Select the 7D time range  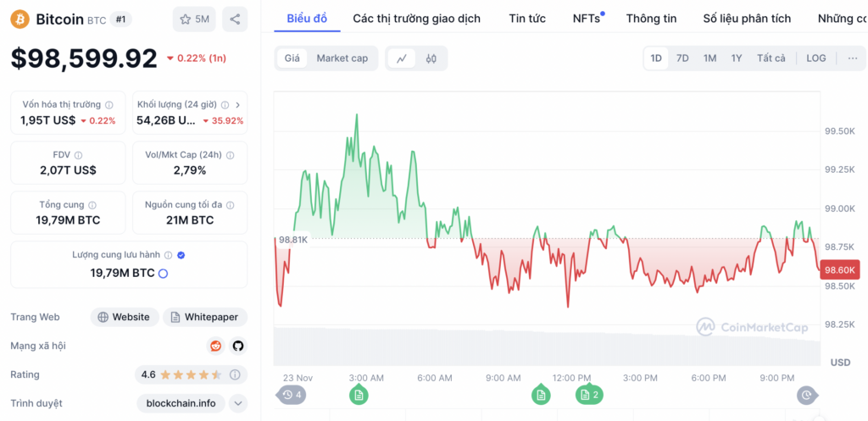tap(682, 58)
